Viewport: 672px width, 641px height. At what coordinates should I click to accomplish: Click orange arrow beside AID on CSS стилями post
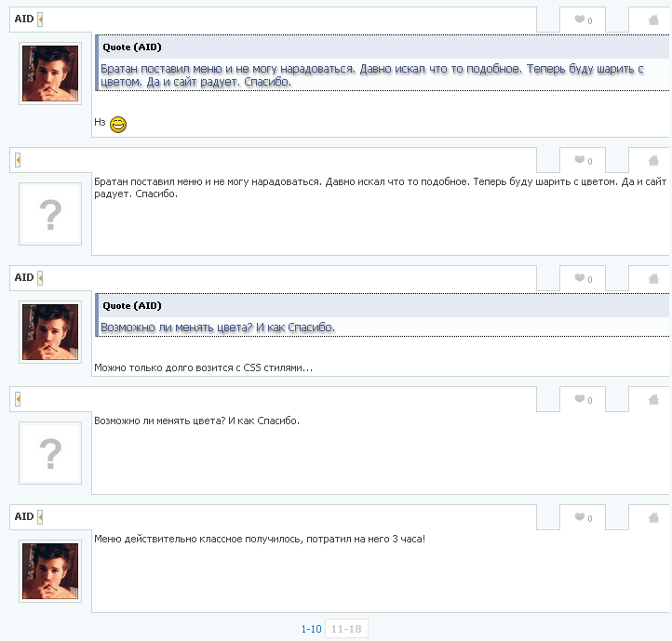tap(40, 278)
